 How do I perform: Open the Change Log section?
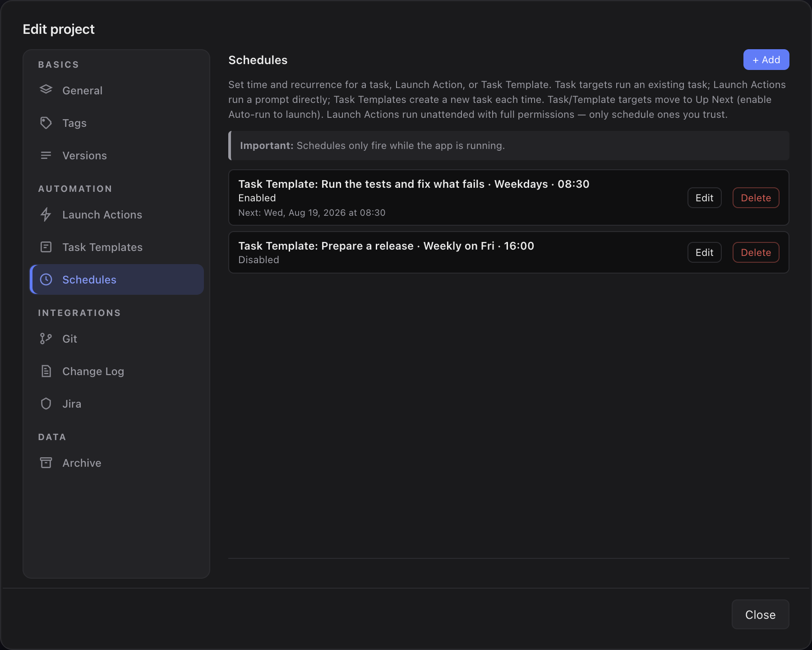[117, 371]
